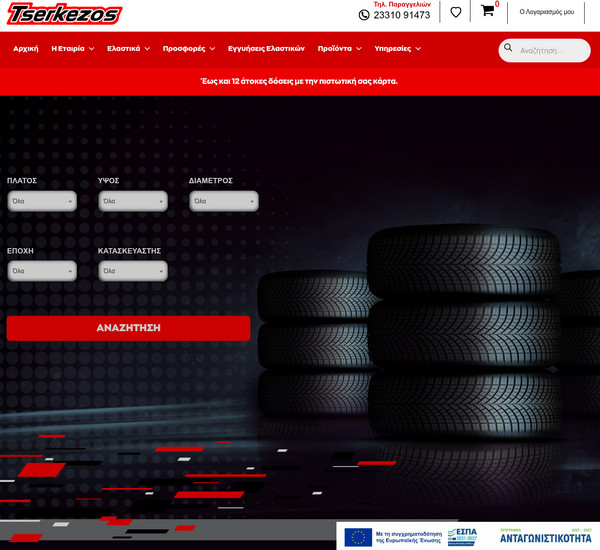
Task: Open the ΥΨΟΣ height dropdown
Action: pyautogui.click(x=133, y=201)
